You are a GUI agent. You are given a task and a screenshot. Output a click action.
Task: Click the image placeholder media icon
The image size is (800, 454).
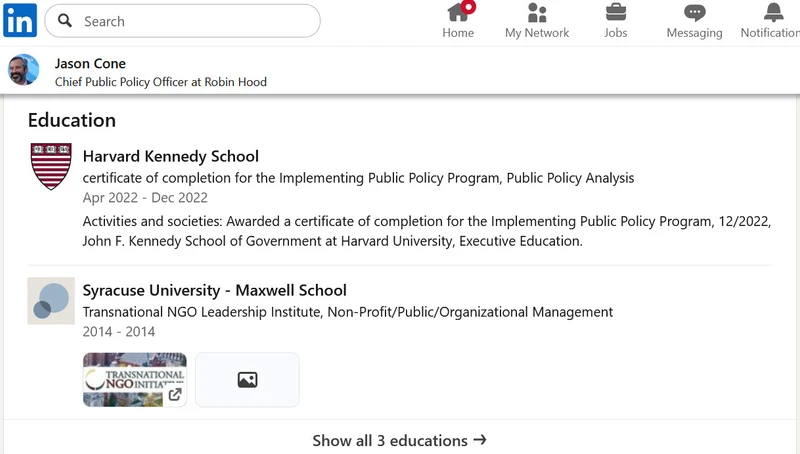click(x=247, y=380)
